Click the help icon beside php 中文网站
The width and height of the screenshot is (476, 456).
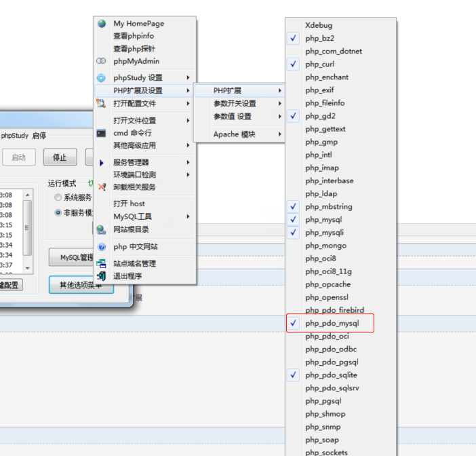pyautogui.click(x=102, y=247)
